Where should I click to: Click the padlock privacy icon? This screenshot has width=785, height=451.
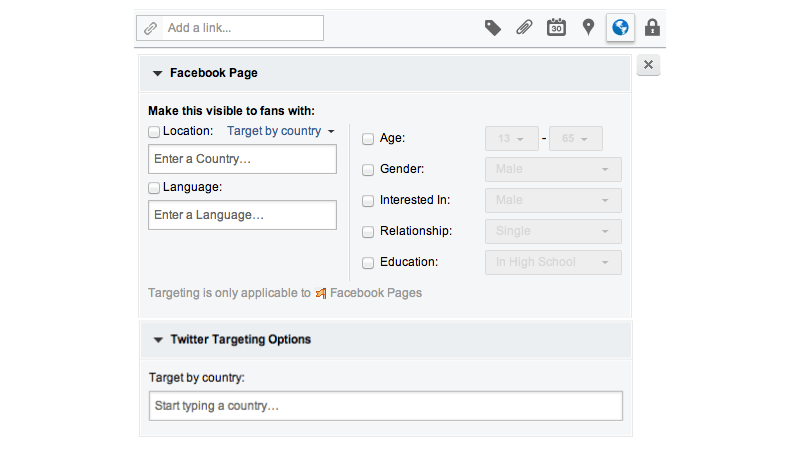point(652,28)
